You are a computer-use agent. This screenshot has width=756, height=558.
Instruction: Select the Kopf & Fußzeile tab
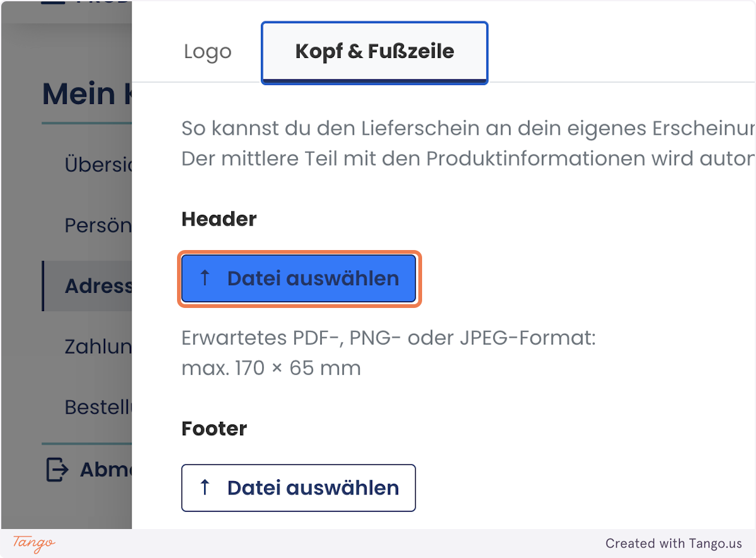point(375,52)
